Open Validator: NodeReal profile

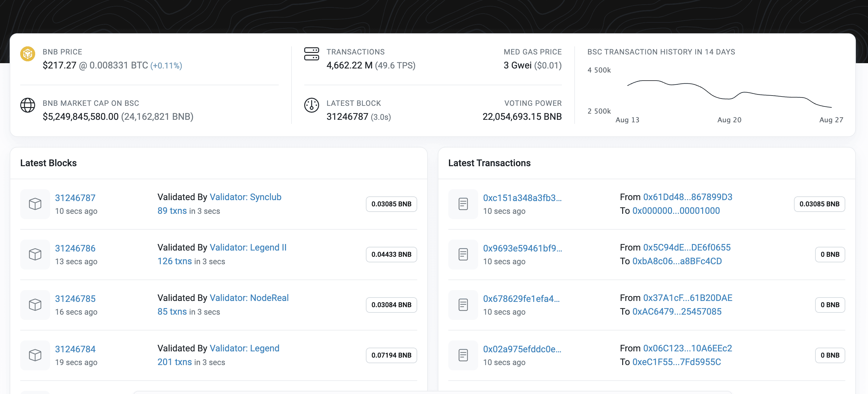pyautogui.click(x=249, y=298)
